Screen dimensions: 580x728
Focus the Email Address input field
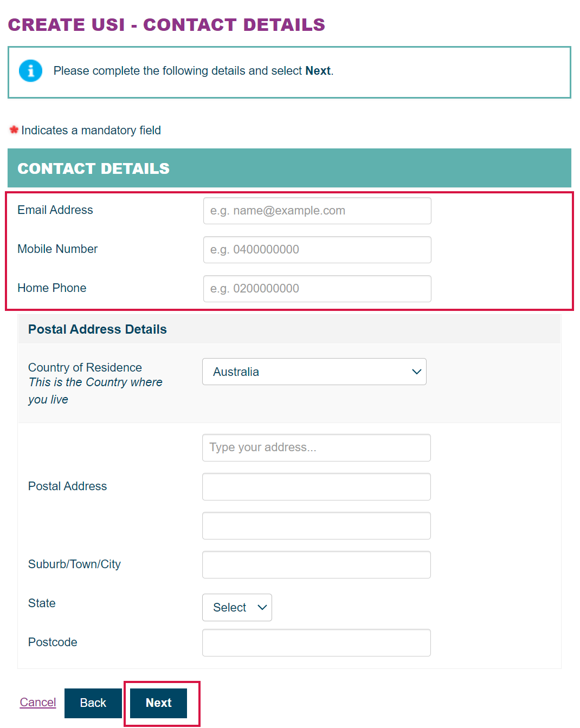tap(317, 211)
